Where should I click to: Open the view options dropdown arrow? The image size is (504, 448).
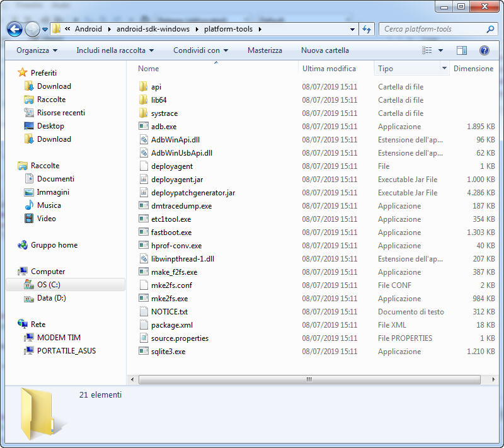440,50
